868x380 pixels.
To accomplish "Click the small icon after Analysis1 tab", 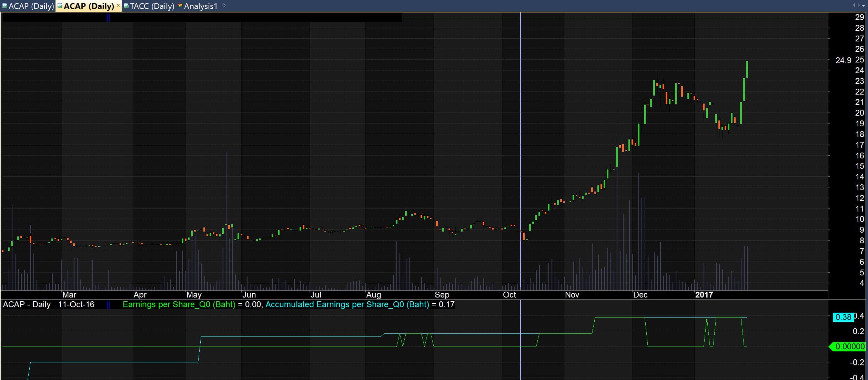I will pos(224,6).
